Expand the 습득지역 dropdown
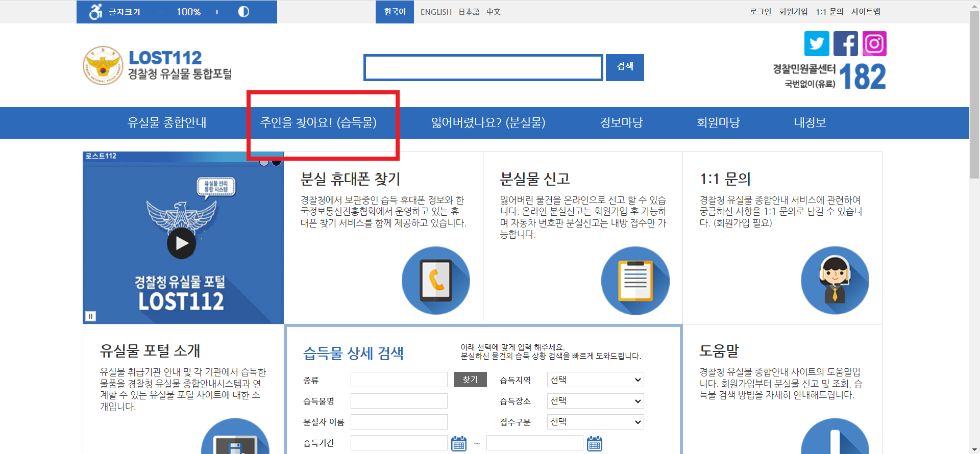The height and width of the screenshot is (454, 980). 595,380
